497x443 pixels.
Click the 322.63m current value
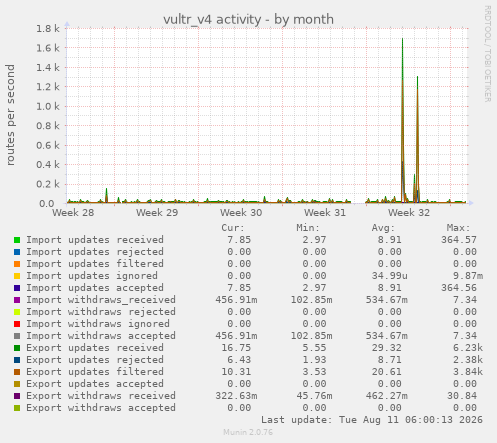point(236,396)
